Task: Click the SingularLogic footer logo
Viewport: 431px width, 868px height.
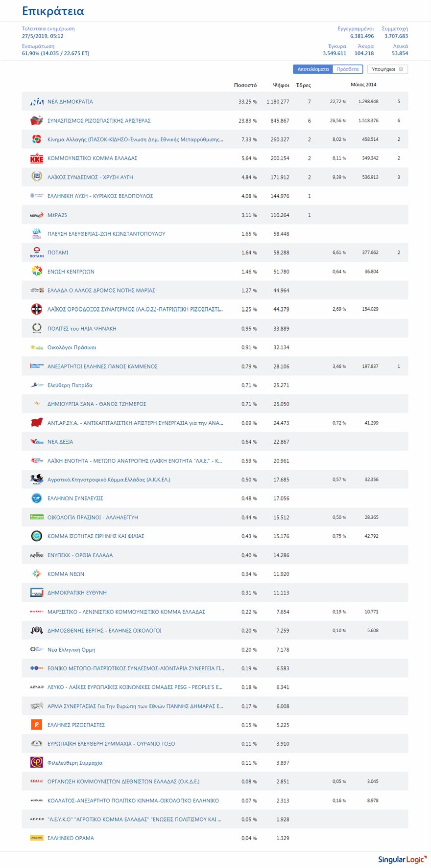Action: tap(402, 860)
